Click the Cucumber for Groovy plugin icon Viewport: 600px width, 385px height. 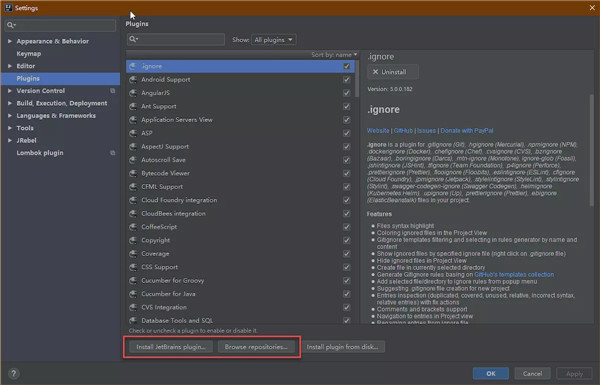tap(133, 281)
